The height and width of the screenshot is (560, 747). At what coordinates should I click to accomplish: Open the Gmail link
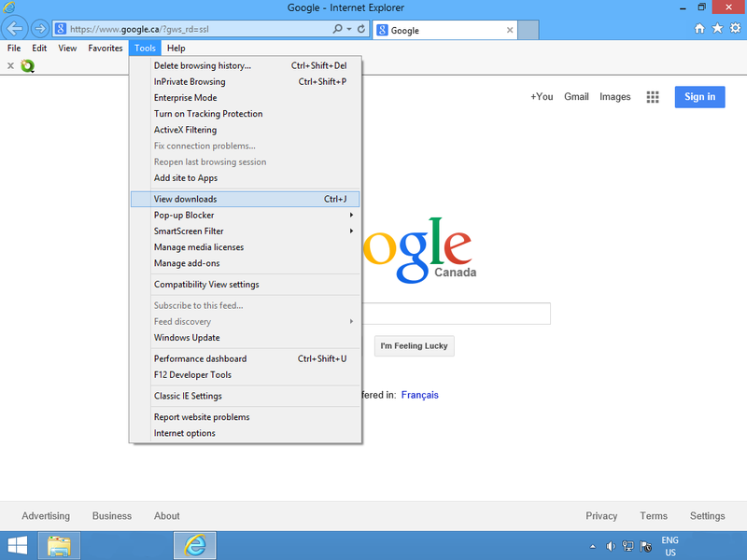(576, 97)
